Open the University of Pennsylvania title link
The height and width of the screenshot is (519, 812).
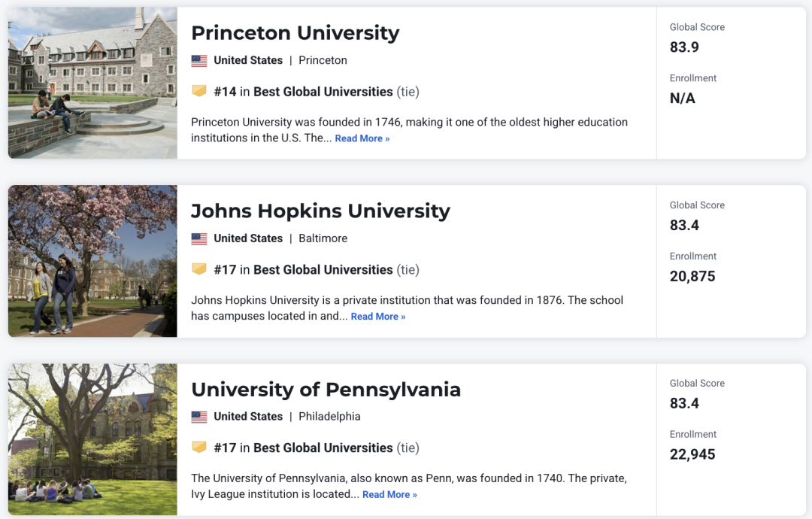tap(326, 390)
